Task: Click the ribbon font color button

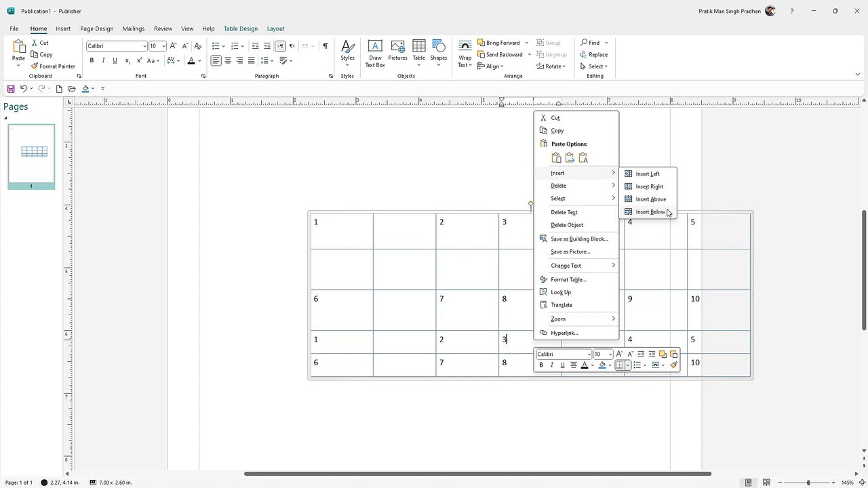Action: (191, 60)
